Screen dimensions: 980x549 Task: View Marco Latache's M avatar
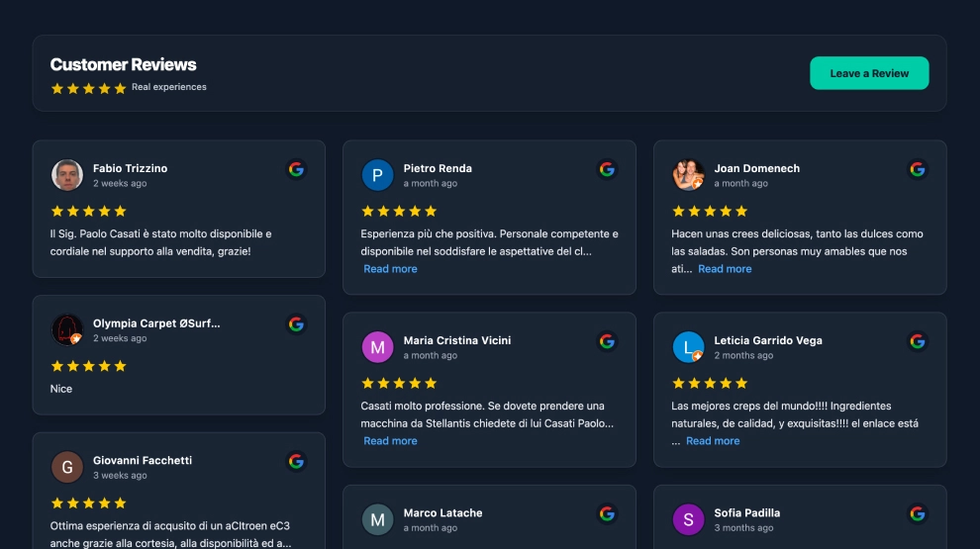pyautogui.click(x=377, y=519)
